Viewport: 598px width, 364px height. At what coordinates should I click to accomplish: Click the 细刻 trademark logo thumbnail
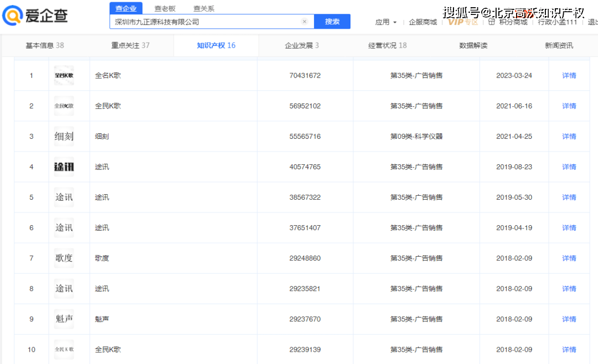(64, 137)
